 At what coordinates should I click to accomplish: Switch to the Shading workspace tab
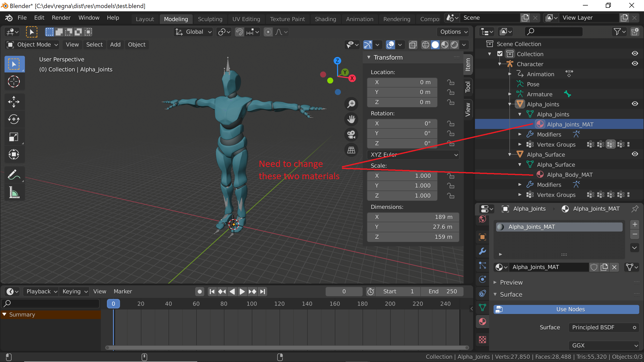(x=325, y=19)
